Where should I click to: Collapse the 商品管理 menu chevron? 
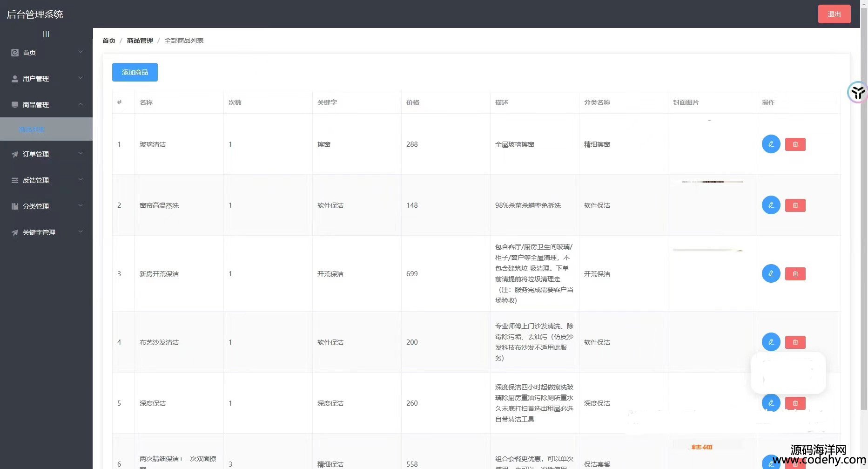81,104
